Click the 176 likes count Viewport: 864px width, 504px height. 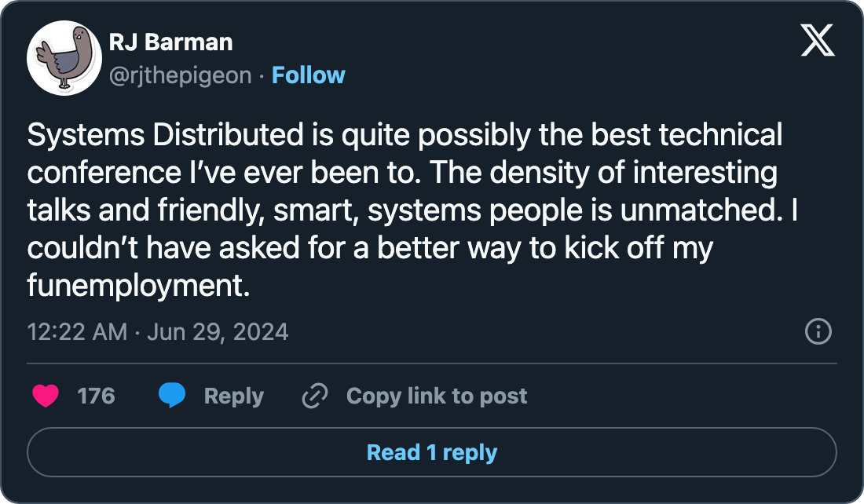96,396
